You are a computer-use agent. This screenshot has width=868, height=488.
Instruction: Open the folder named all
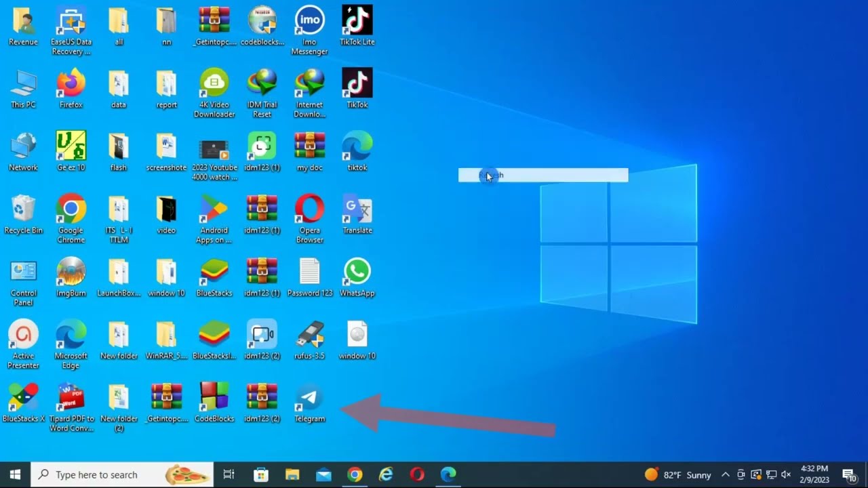coord(119,26)
